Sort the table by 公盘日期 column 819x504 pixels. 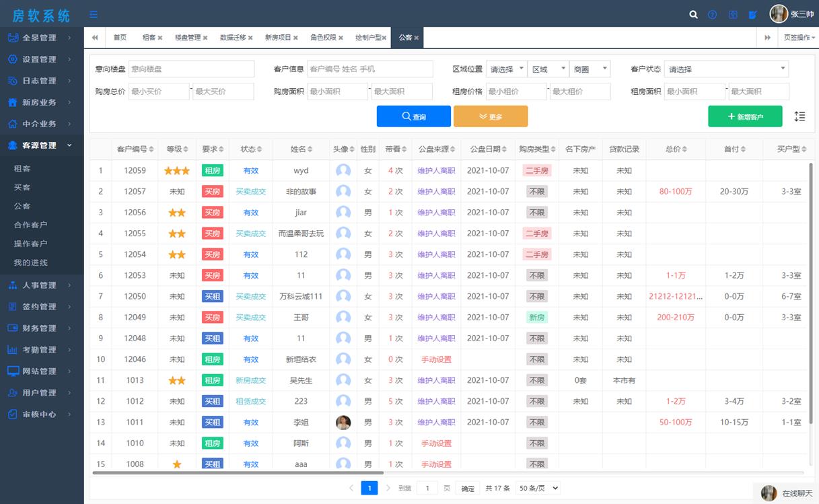coord(489,149)
